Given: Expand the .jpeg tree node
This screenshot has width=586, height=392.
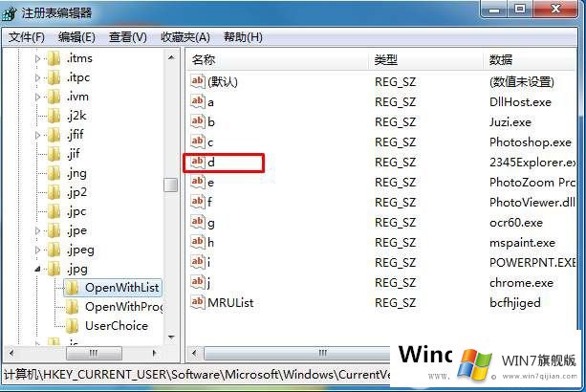Looking at the screenshot, I should click(37, 250).
